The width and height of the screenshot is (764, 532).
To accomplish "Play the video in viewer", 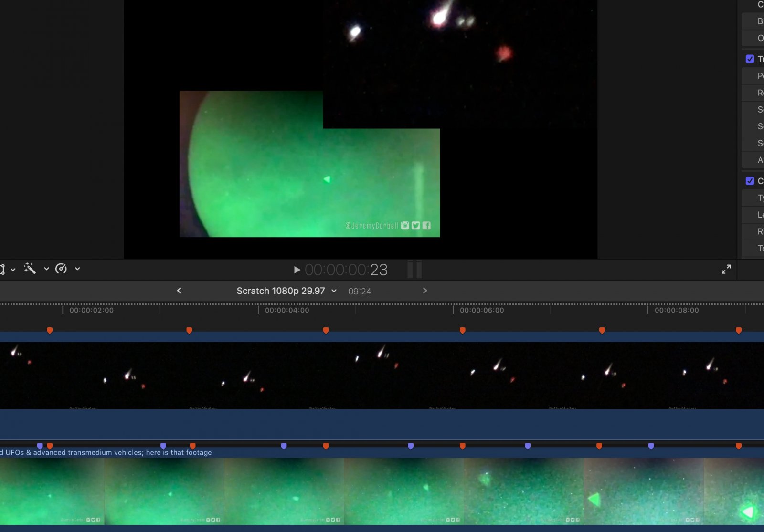I will (297, 270).
